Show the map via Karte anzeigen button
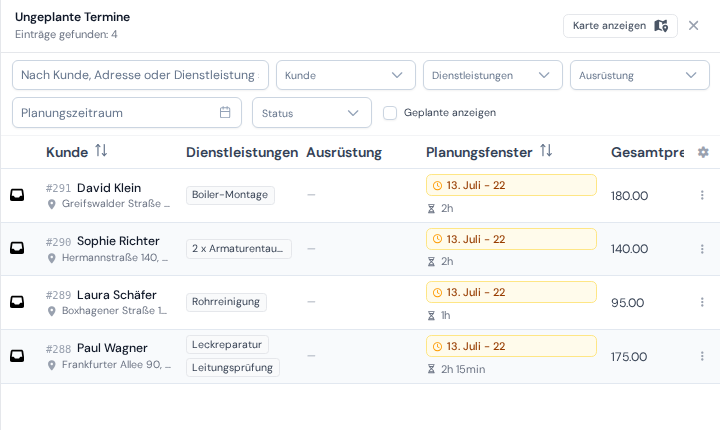720x430 pixels. (x=620, y=26)
